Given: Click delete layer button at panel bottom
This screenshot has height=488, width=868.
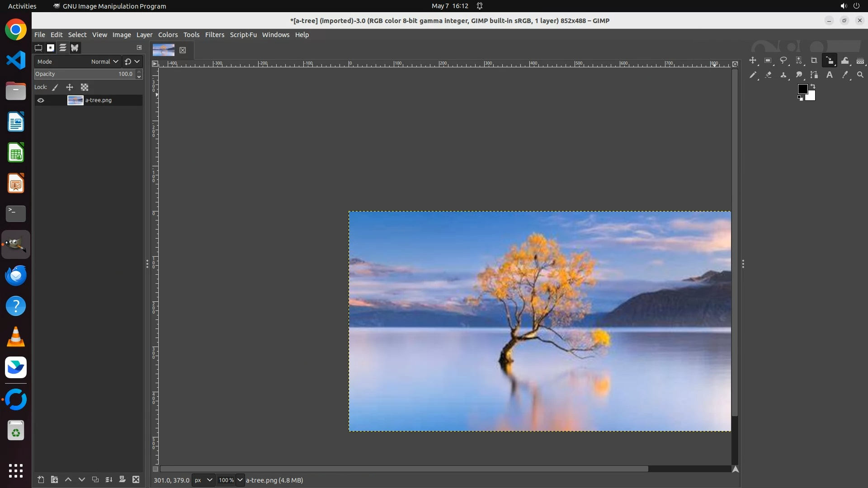Looking at the screenshot, I should point(136,479).
